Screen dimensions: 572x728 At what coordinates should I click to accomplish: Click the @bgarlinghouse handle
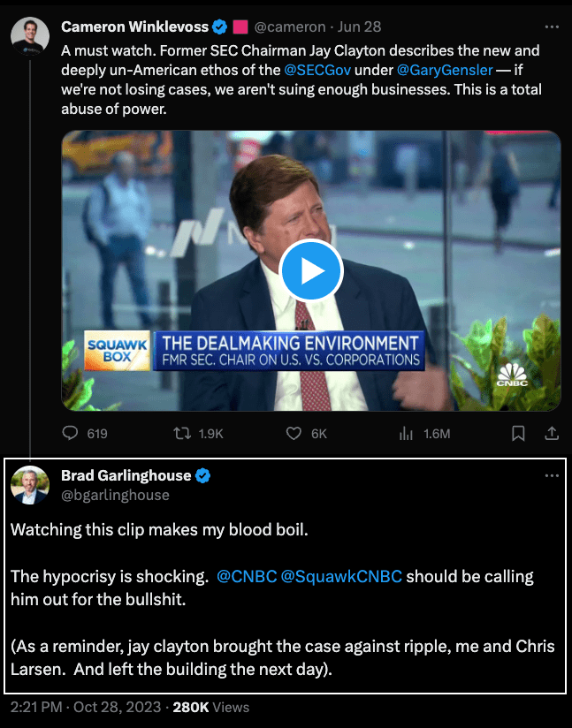tap(115, 495)
